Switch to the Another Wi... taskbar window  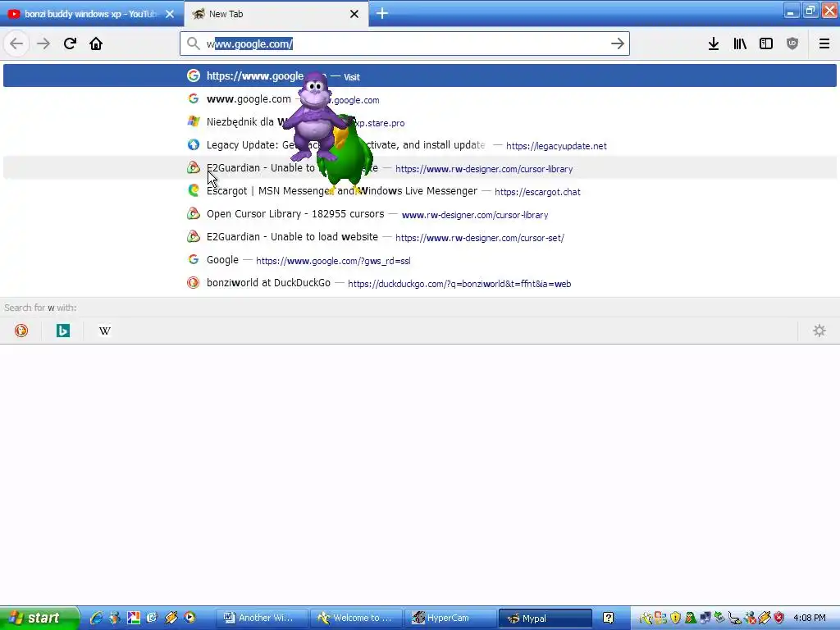point(262,618)
